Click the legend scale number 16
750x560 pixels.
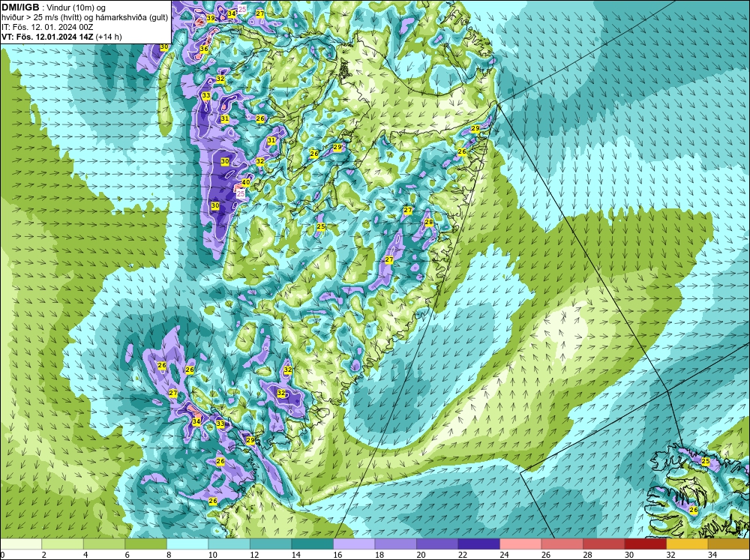coord(337,556)
